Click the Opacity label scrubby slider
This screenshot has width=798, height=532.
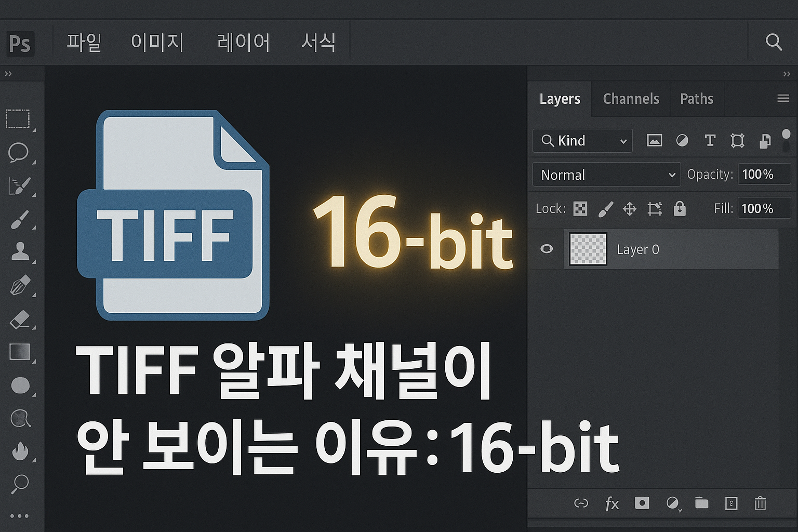710,175
